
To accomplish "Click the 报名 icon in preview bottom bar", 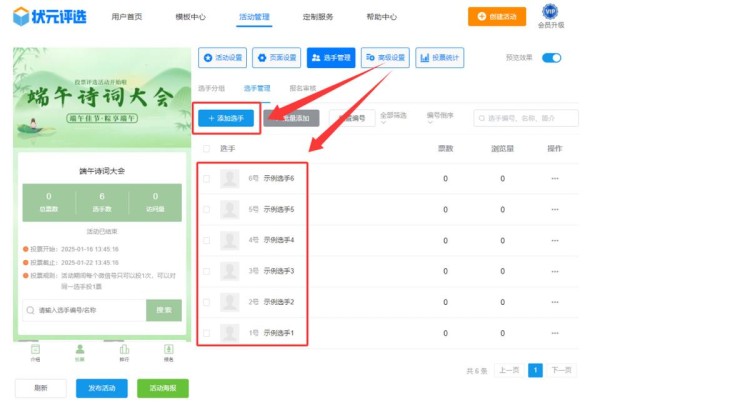I will coord(168,351).
